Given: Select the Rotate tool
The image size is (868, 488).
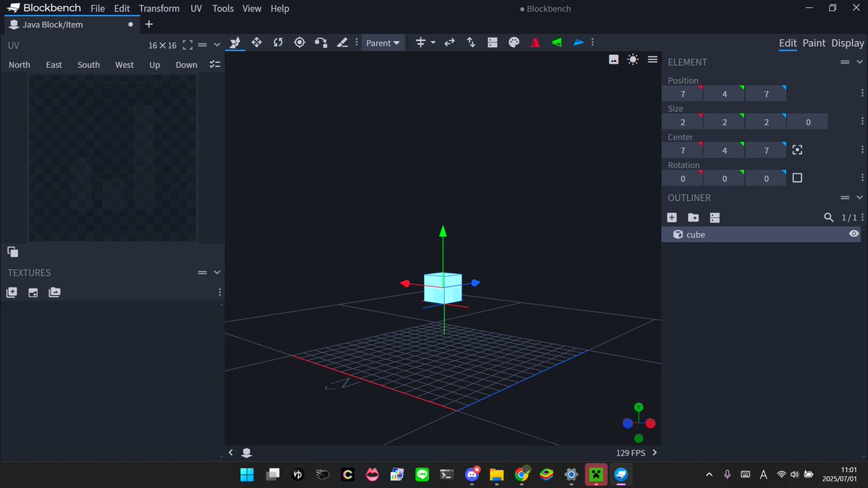Looking at the screenshot, I should 278,43.
